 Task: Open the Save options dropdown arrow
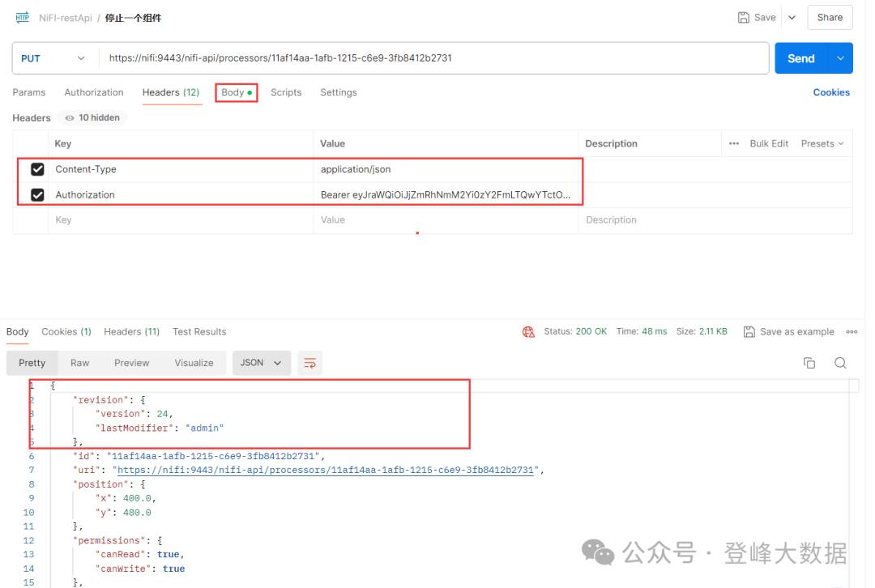tap(792, 17)
